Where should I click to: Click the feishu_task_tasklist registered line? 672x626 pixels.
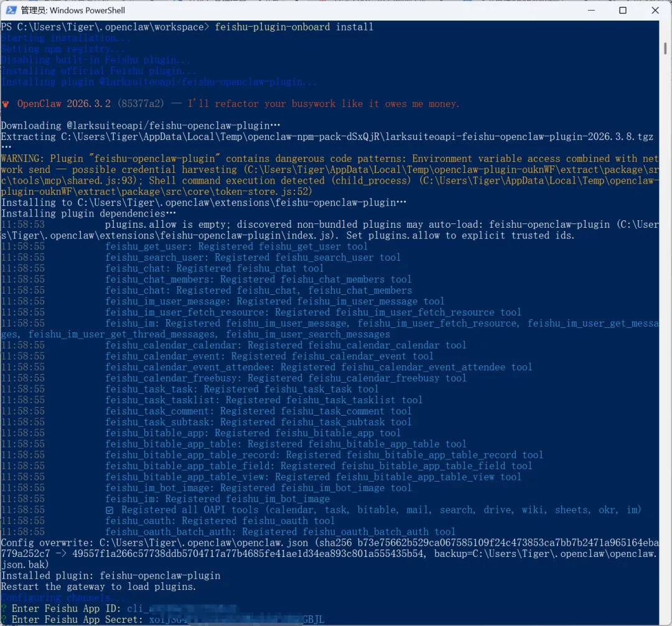264,400
